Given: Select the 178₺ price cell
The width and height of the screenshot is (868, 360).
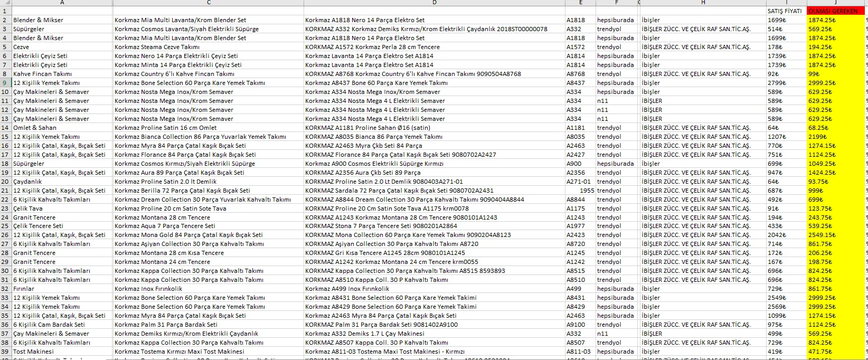Looking at the screenshot, I should coord(787,47).
